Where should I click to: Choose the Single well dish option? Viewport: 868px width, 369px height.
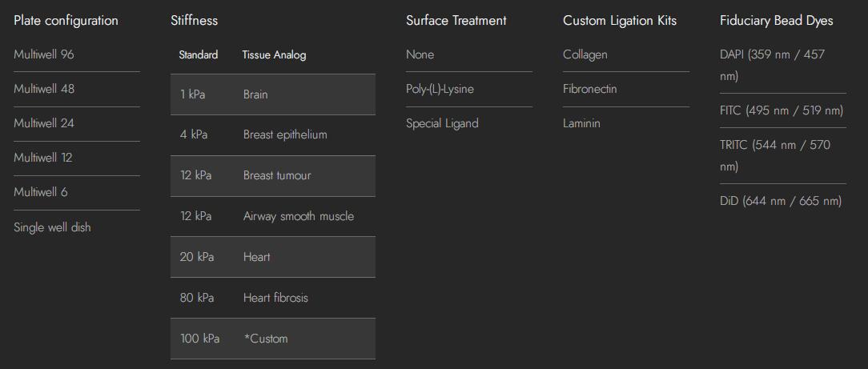(x=52, y=227)
